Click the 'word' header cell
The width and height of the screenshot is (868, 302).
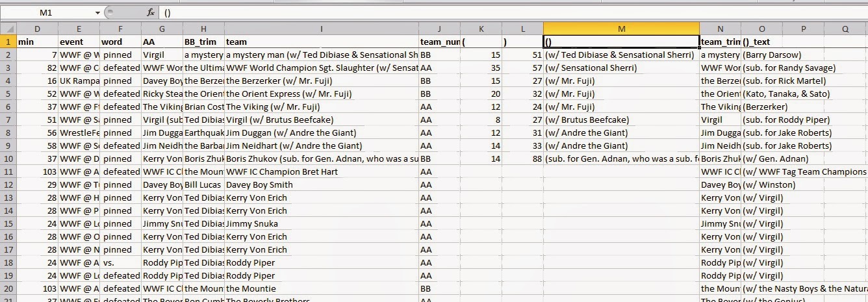120,42
